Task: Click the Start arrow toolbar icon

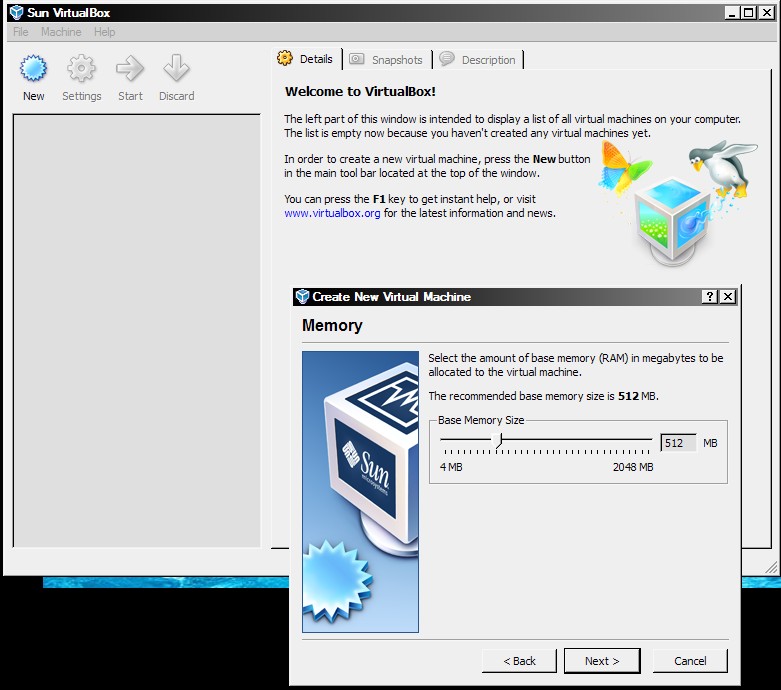Action: coord(130,68)
